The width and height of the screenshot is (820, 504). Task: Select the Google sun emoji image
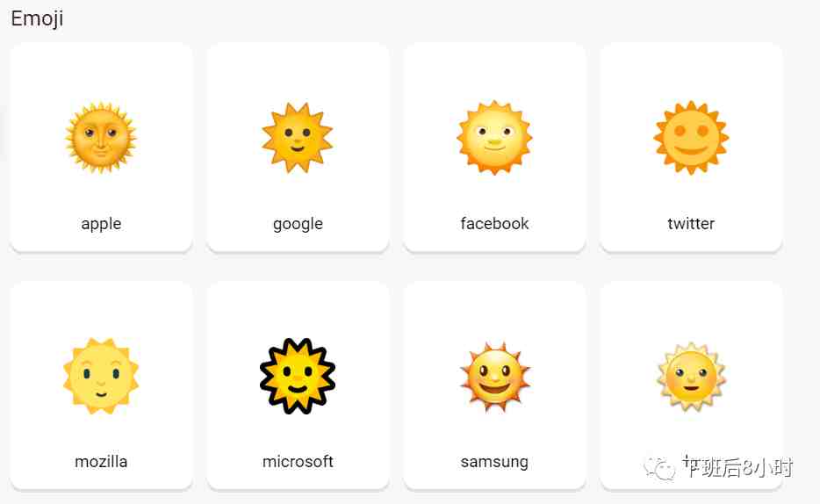point(298,138)
